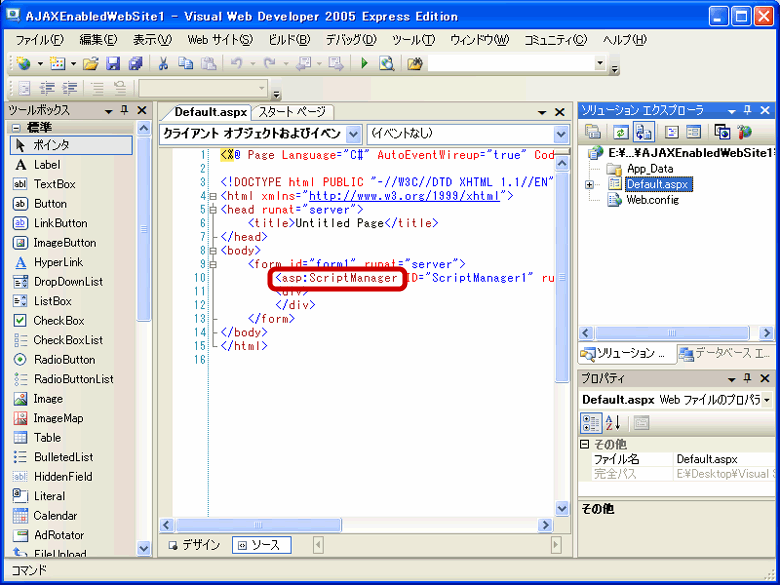
Task: Open the ファイル(F) menu
Action: (x=40, y=40)
